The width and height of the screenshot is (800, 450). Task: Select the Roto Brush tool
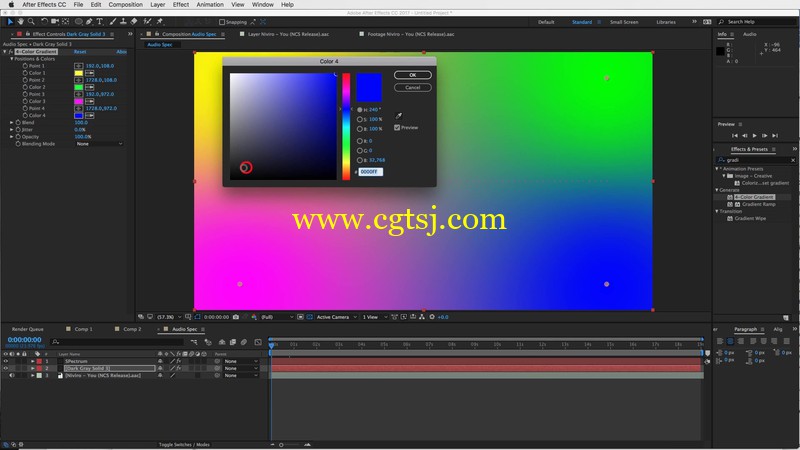click(147, 21)
